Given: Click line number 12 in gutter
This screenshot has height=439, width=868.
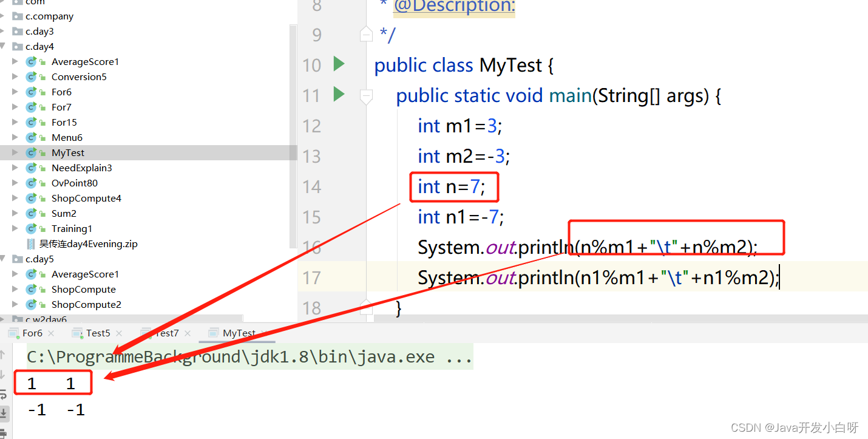Looking at the screenshot, I should pyautogui.click(x=311, y=126).
